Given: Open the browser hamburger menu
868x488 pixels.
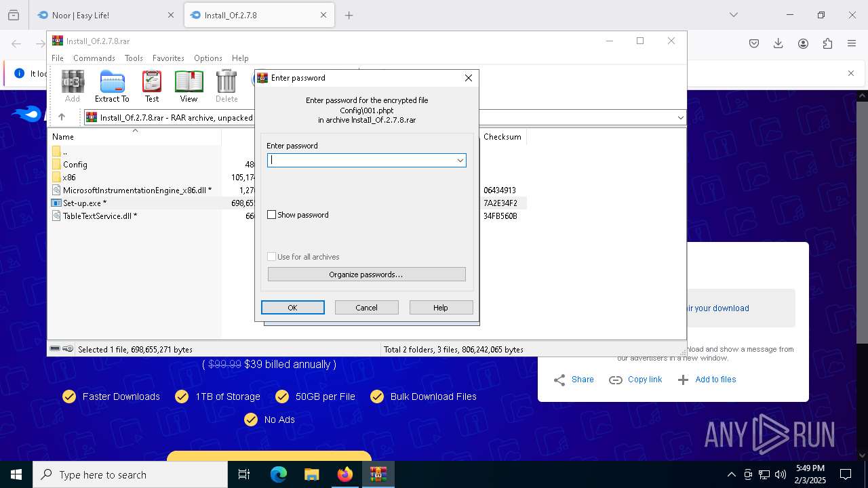Looking at the screenshot, I should (x=852, y=43).
